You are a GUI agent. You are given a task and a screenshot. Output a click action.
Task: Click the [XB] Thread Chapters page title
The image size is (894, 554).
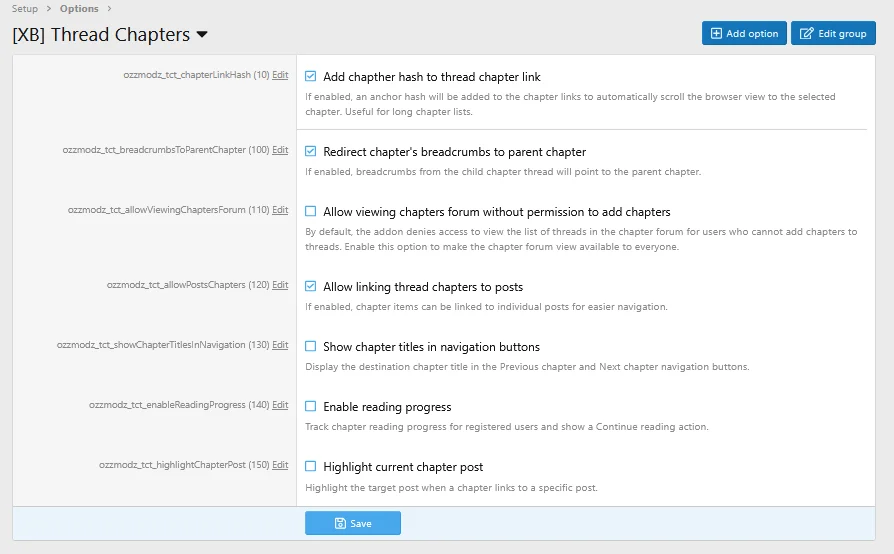click(x=101, y=35)
